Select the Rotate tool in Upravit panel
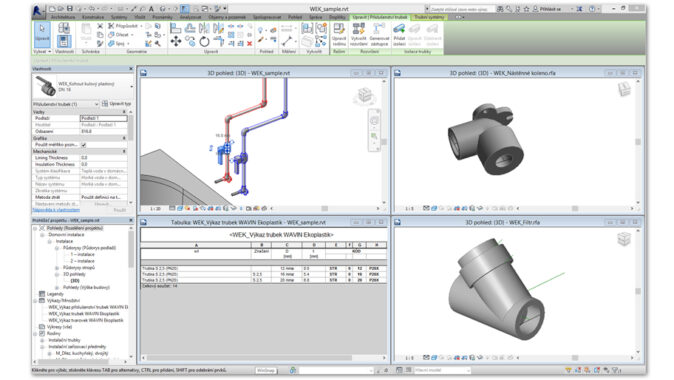Screen dimensions: 674x380 [x=204, y=42]
